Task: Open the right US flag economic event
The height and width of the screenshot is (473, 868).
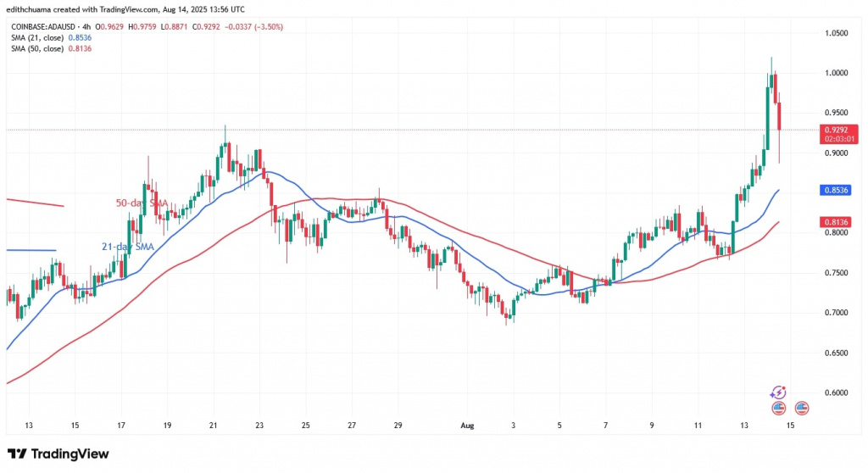Action: tap(800, 409)
